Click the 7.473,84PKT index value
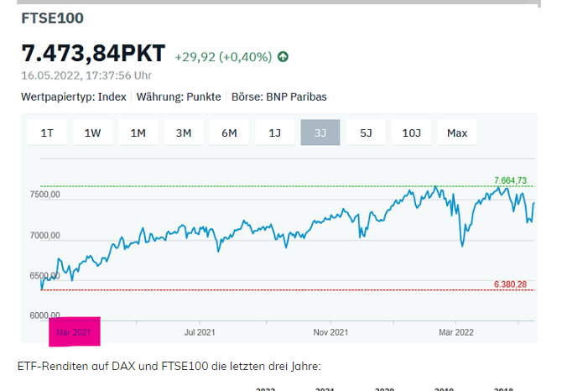 (93, 53)
